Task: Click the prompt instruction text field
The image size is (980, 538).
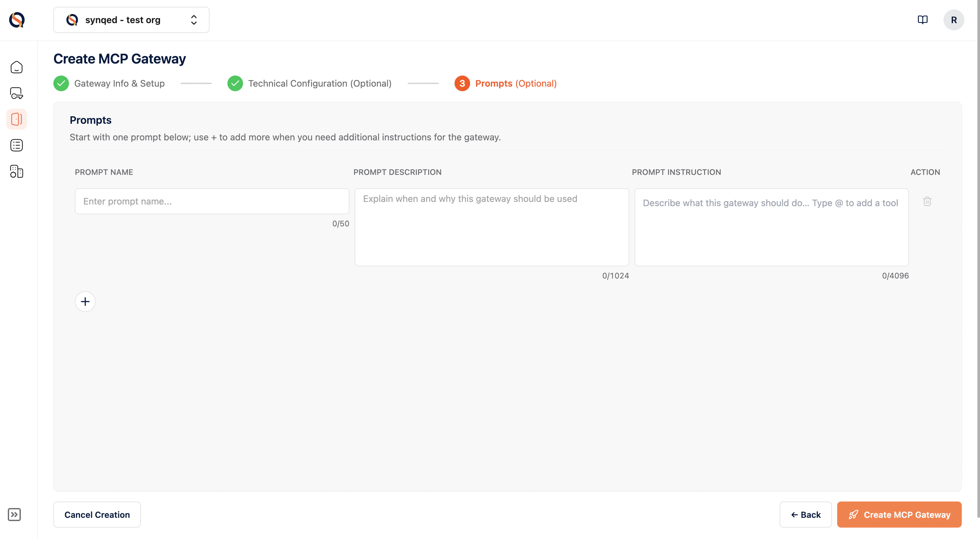Action: pos(771,227)
